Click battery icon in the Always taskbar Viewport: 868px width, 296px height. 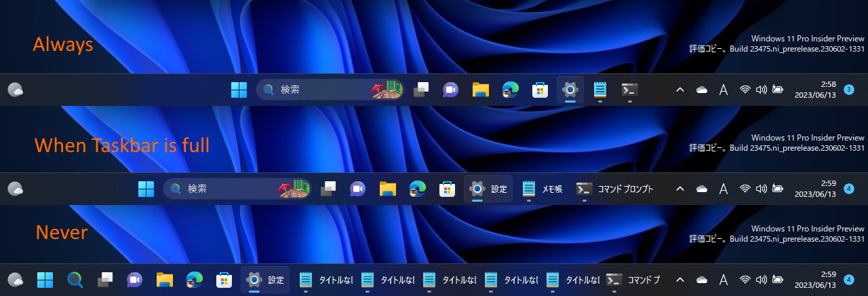777,90
